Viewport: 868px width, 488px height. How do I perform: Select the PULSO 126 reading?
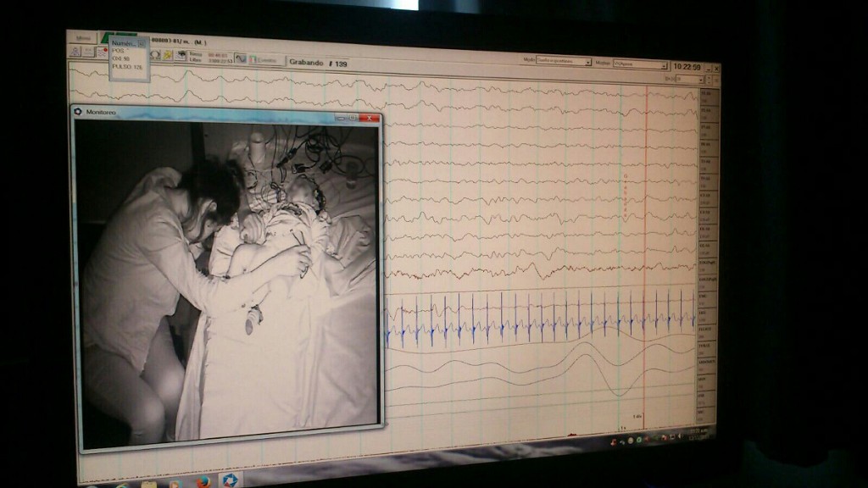tap(127, 67)
